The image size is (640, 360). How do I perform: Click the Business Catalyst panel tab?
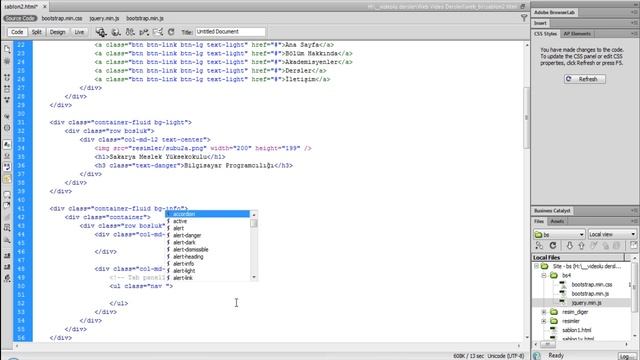tap(552, 211)
